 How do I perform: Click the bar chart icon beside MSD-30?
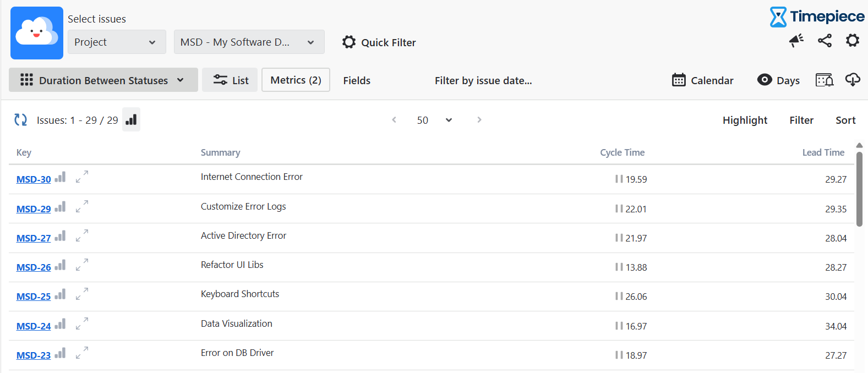60,177
